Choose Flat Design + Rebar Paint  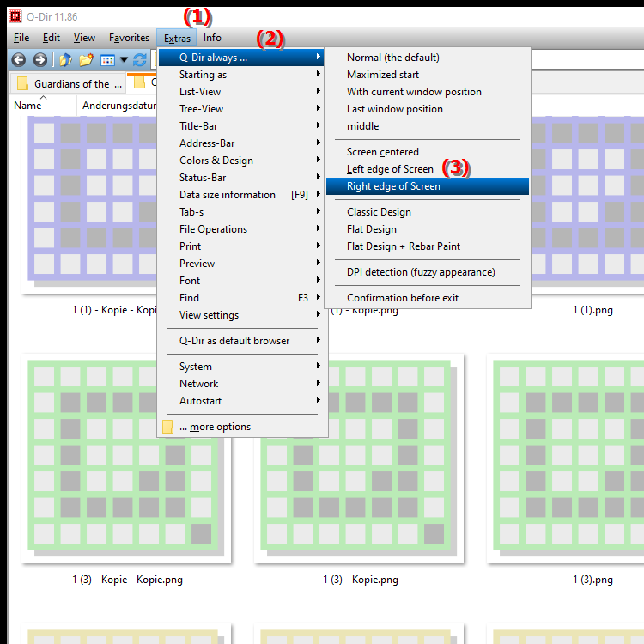pyautogui.click(x=427, y=246)
